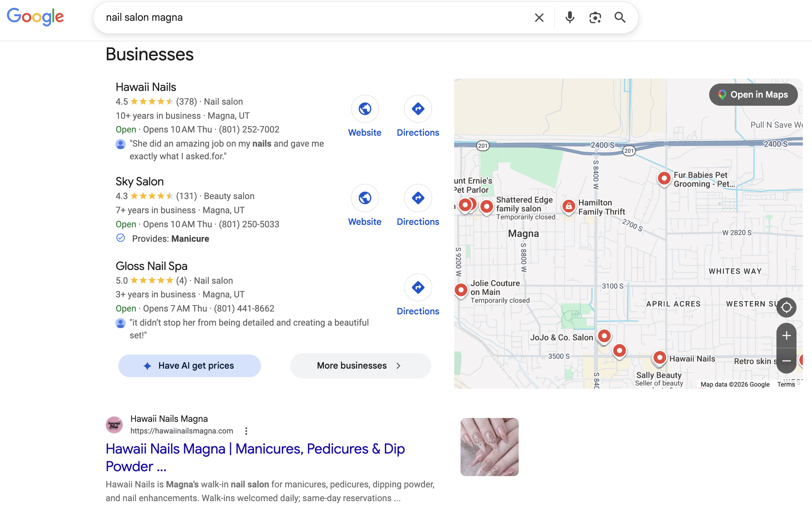
Task: Get directions icon for Sky Salon
Action: tap(418, 198)
